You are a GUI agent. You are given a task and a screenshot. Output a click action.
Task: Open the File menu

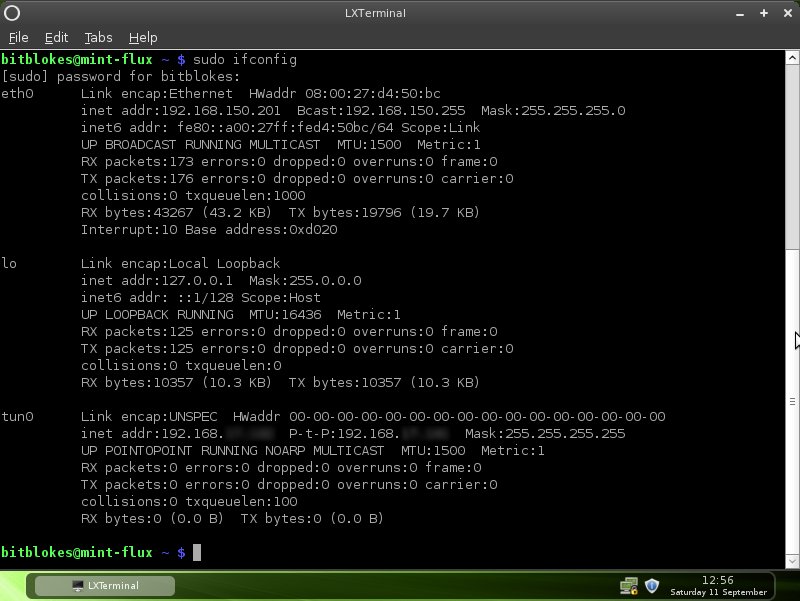18,38
